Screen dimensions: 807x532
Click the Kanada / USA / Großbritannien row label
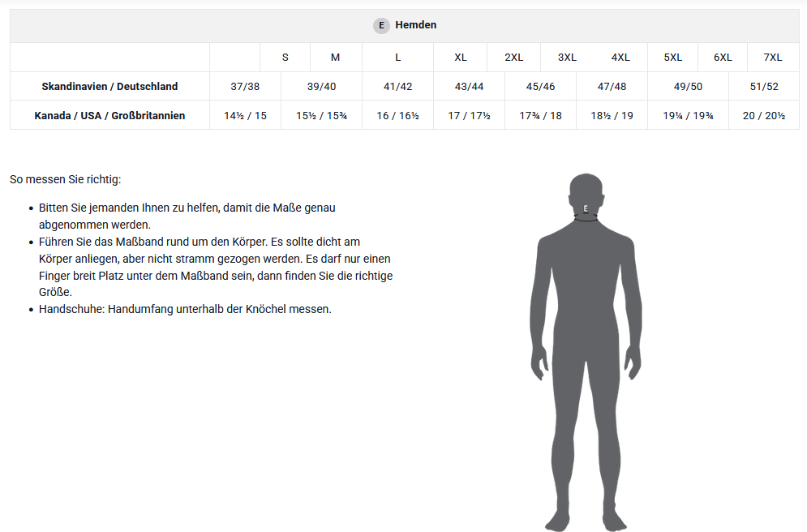[x=109, y=116]
